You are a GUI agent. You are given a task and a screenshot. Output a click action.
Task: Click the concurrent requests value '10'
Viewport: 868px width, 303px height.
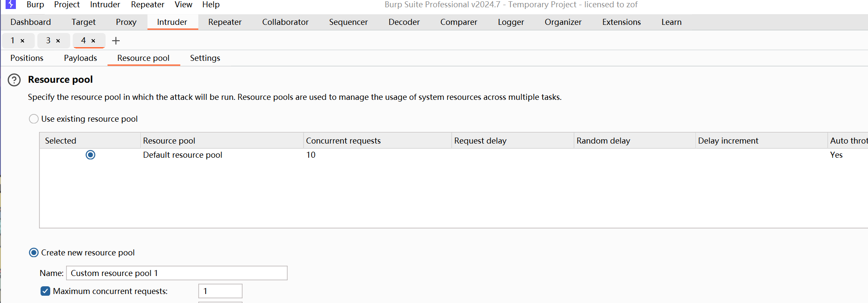point(311,155)
